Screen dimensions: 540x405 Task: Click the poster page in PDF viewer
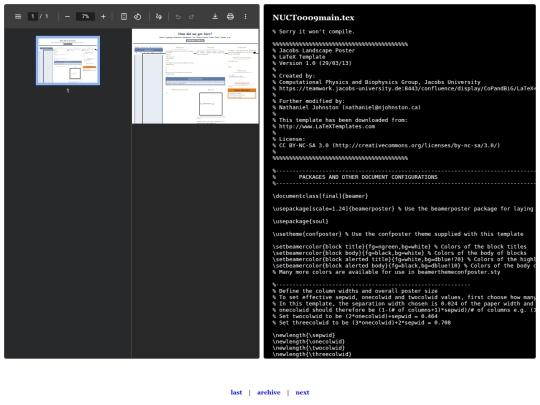tap(195, 76)
